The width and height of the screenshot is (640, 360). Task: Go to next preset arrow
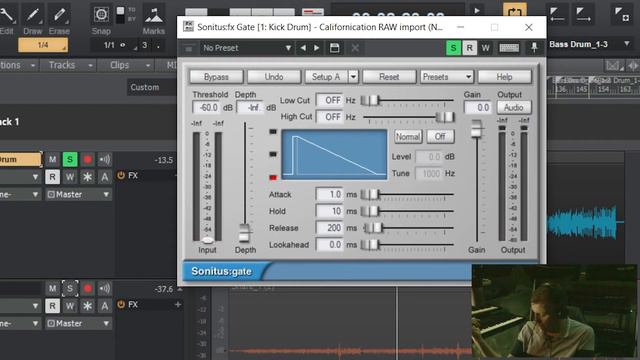[317, 48]
